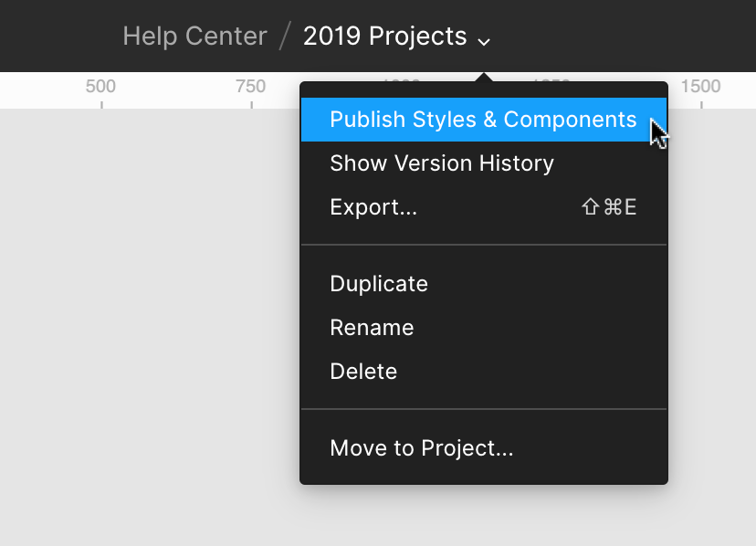
Task: Click the dark title bar left of Help Center
Action: (x=55, y=37)
